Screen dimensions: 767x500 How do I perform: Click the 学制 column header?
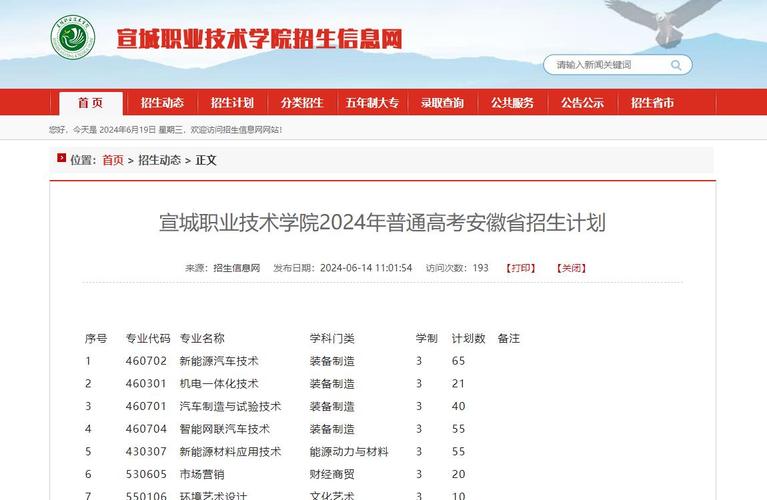click(x=427, y=339)
